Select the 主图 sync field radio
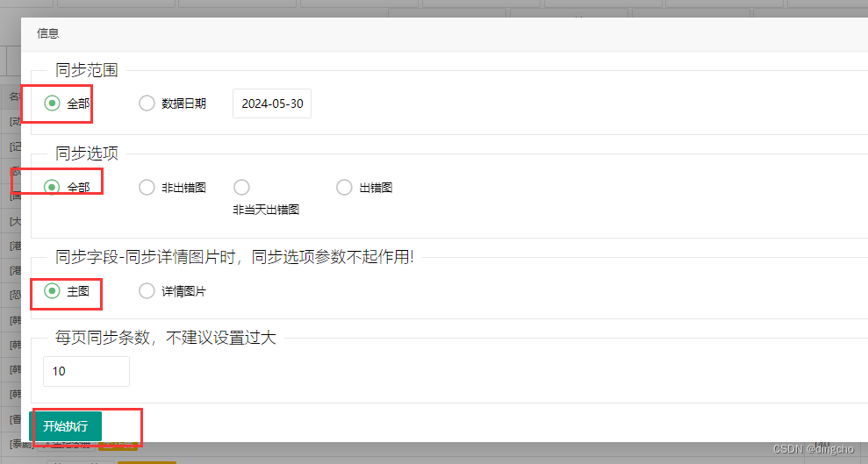The image size is (868, 464). pyautogui.click(x=53, y=290)
